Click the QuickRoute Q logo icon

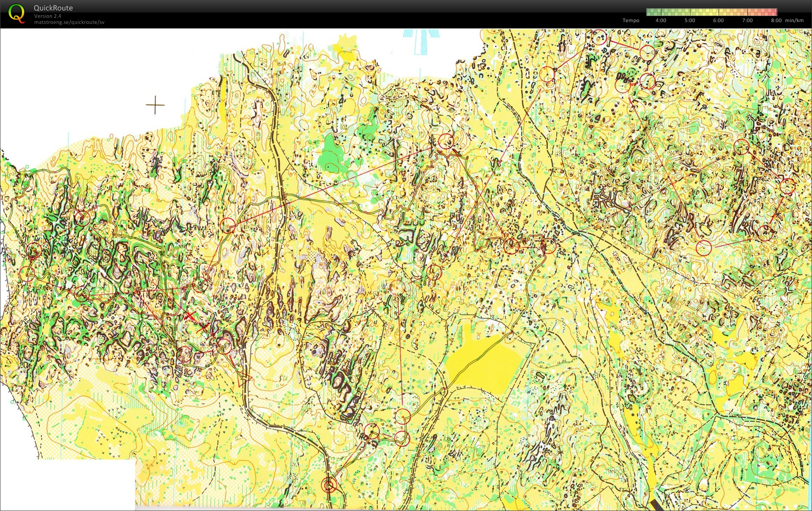[x=16, y=13]
